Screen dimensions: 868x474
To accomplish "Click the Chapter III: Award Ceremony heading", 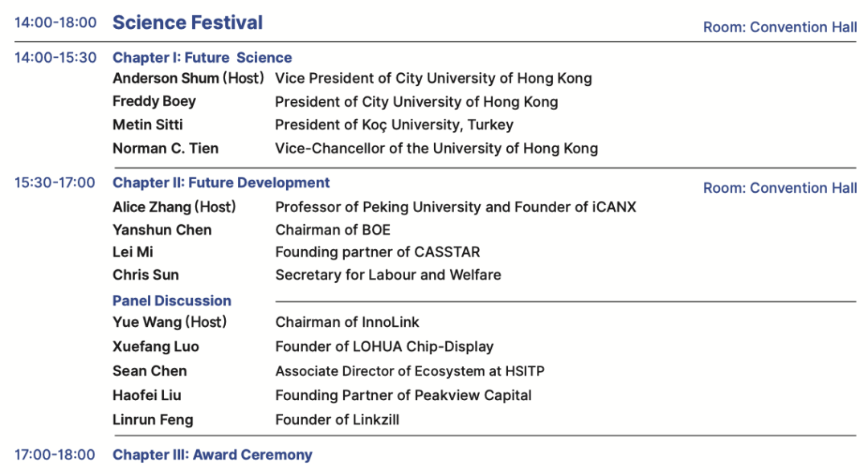I will pyautogui.click(x=212, y=456).
